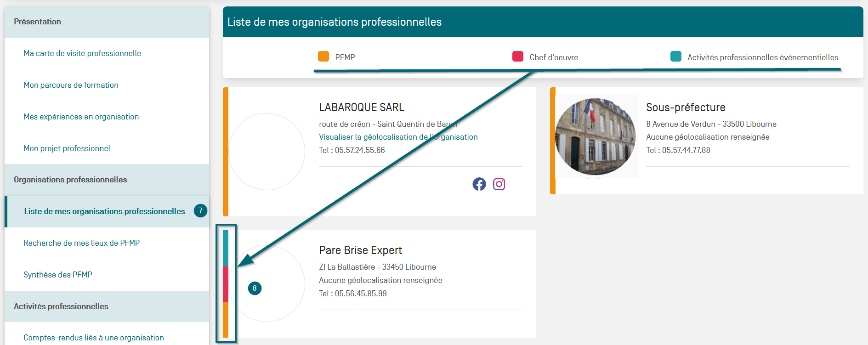Click the teal Activités évènementielles legend square
This screenshot has height=345, width=868.
pyautogui.click(x=675, y=57)
